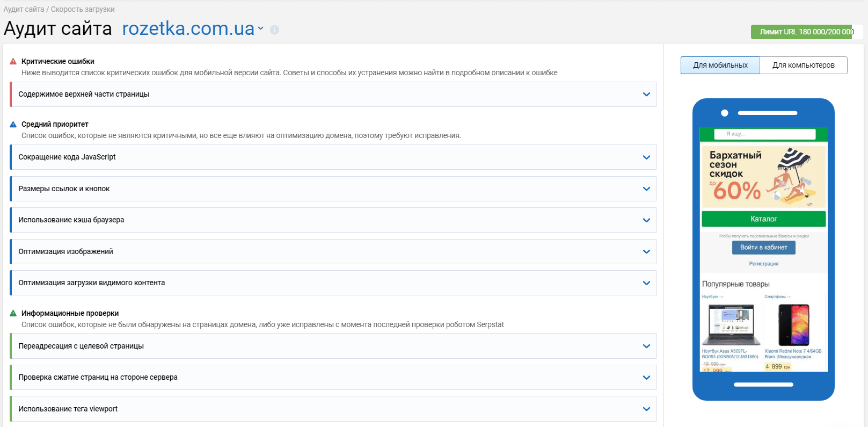Click Оптимизация изображений row title

point(65,251)
